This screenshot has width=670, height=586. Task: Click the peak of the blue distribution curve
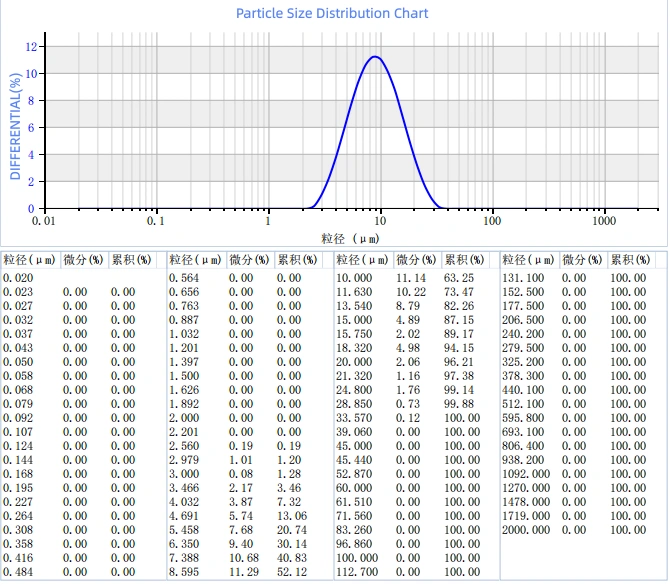(375, 56)
